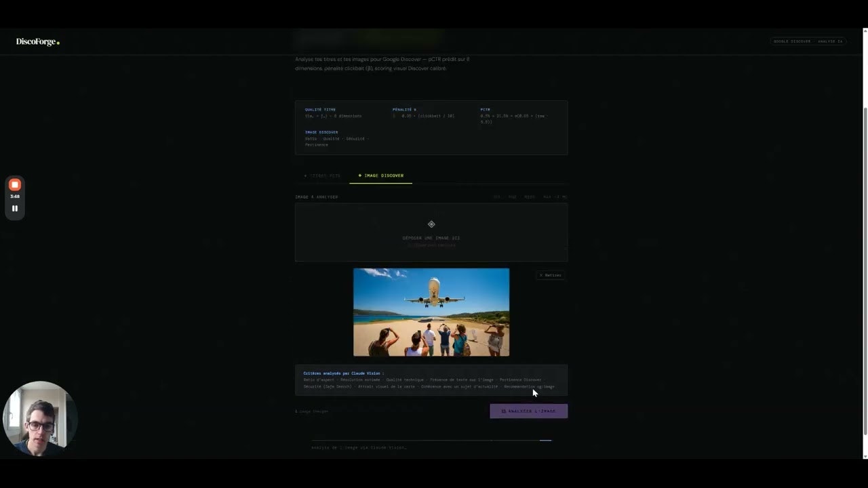Pause the recording with the pause icon
868x488 pixels.
point(14,208)
